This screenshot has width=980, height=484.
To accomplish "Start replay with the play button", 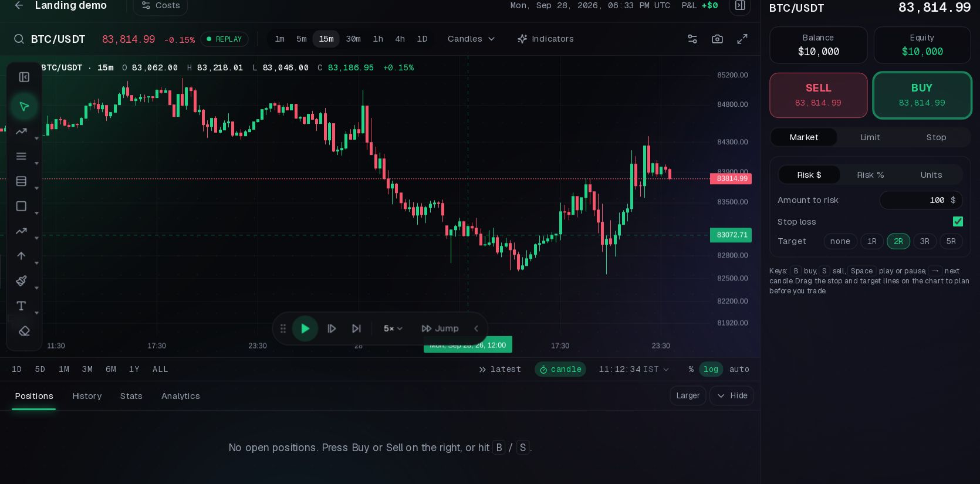I will [305, 329].
